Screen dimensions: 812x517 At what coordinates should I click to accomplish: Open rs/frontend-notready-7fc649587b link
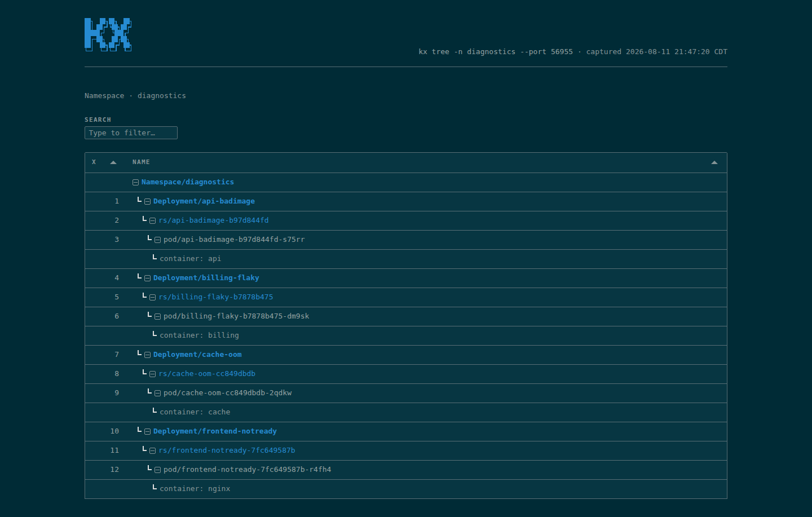tap(227, 450)
